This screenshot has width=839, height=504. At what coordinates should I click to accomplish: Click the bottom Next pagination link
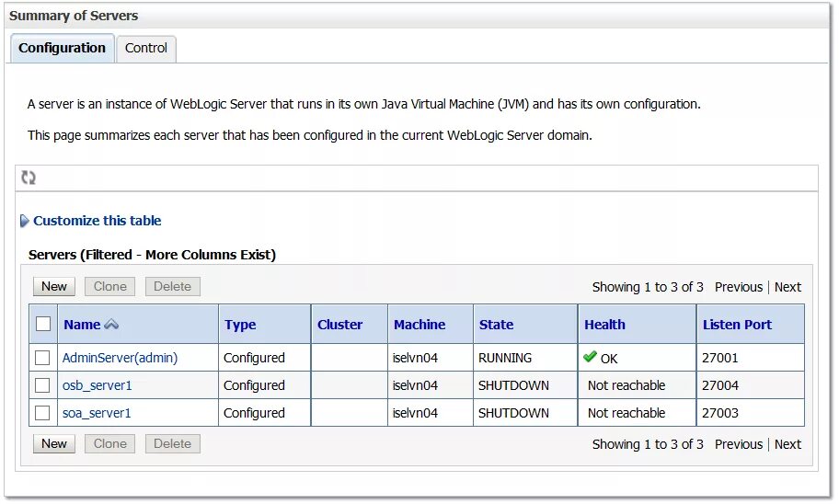point(787,444)
